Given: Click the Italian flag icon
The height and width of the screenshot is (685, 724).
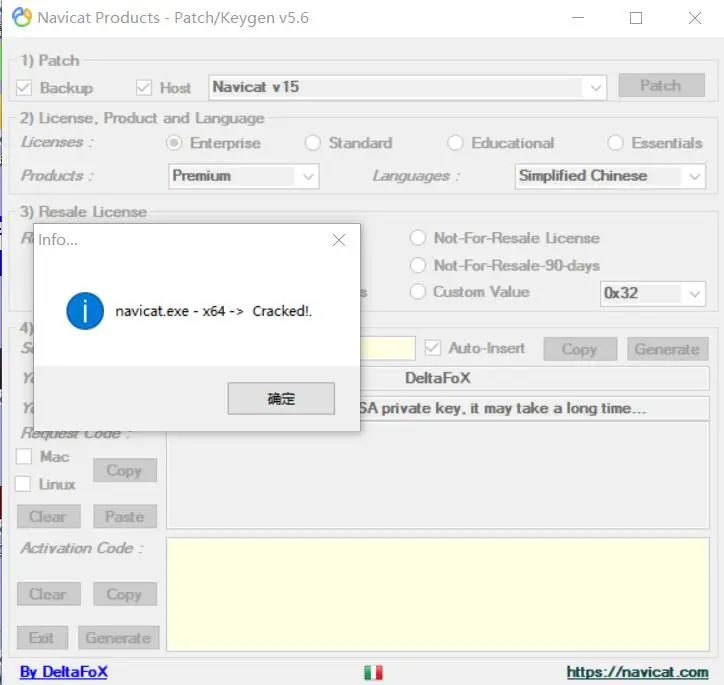Looking at the screenshot, I should click(373, 673).
